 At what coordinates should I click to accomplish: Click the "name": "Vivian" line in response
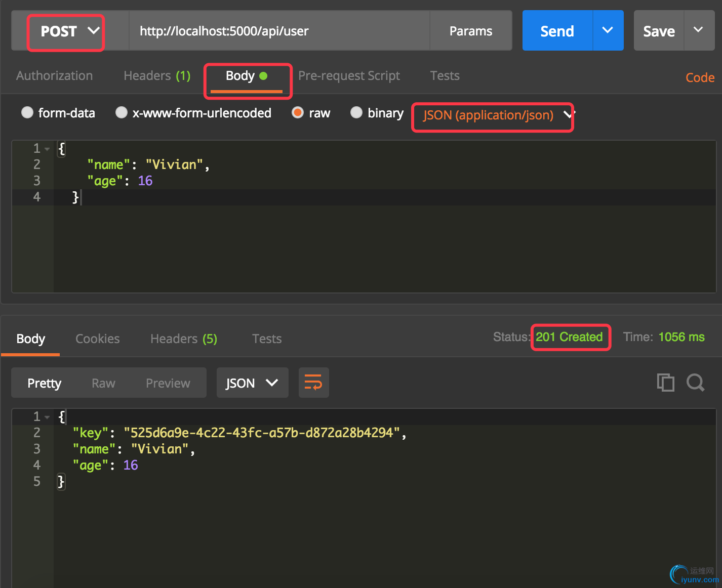pyautogui.click(x=134, y=449)
